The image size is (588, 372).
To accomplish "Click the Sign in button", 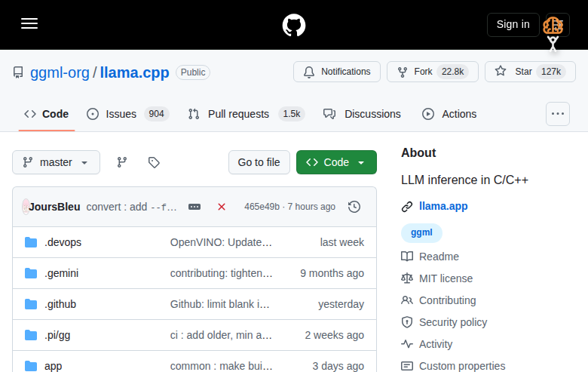I will (513, 25).
